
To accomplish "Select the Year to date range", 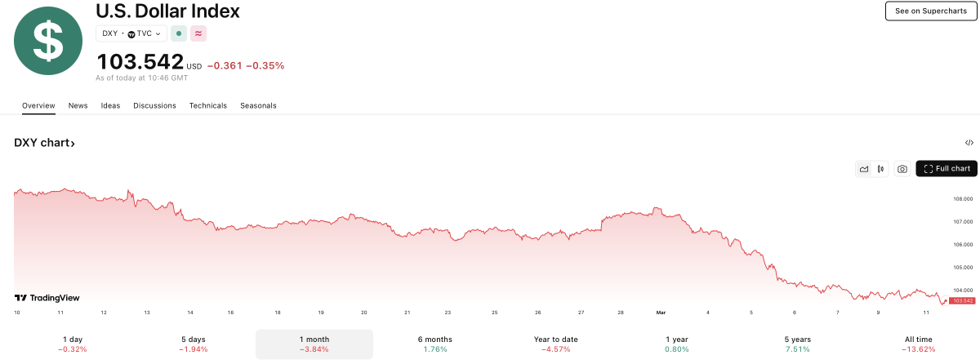I will [555, 344].
